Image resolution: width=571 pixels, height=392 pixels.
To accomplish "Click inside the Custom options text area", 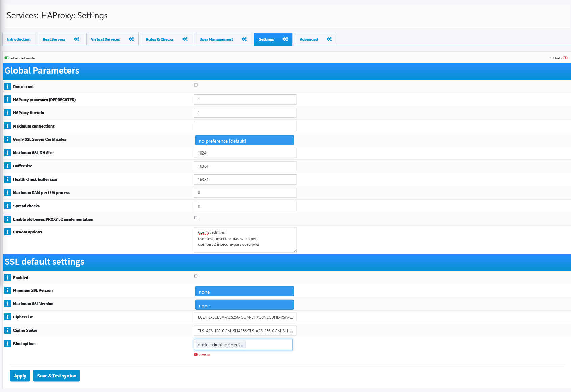I will coord(245,240).
